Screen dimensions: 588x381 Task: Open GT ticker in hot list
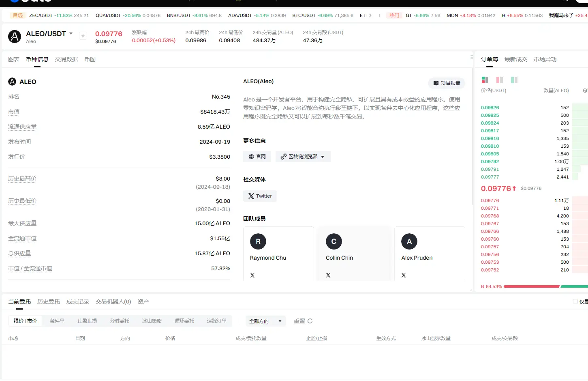pyautogui.click(x=423, y=15)
